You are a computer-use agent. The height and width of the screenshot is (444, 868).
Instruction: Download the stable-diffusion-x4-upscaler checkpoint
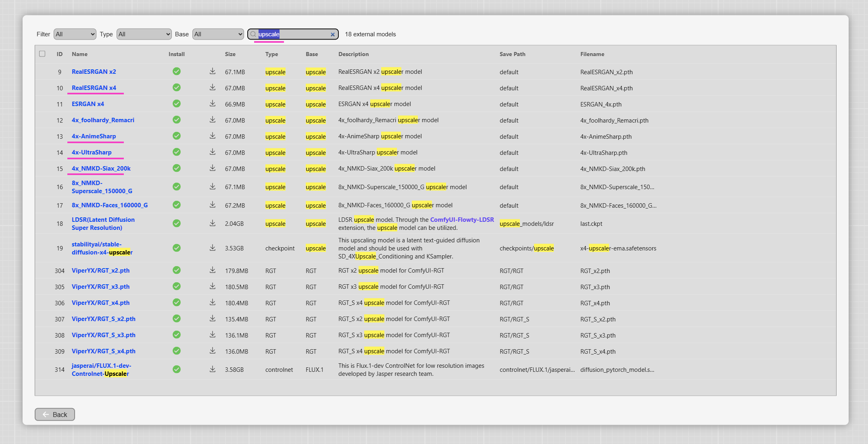(x=213, y=248)
